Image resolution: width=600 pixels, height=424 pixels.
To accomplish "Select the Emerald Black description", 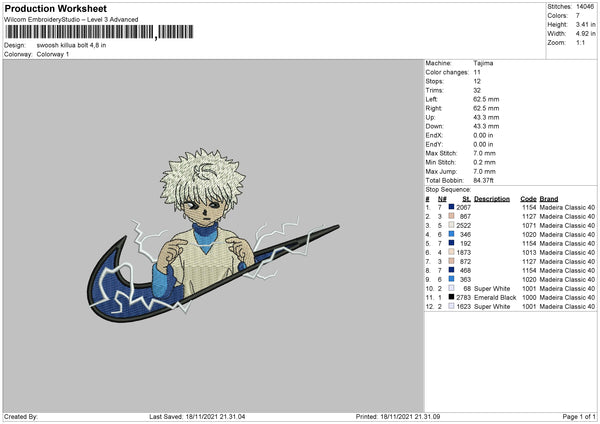I will pyautogui.click(x=495, y=297).
